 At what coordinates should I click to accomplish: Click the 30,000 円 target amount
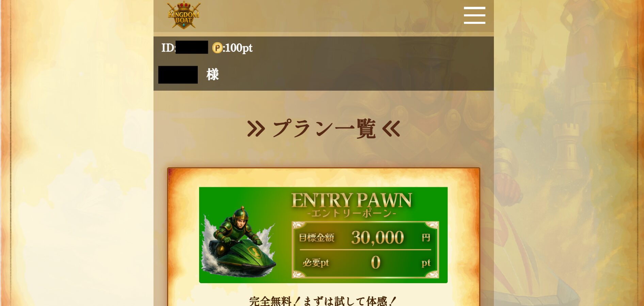tap(391, 238)
